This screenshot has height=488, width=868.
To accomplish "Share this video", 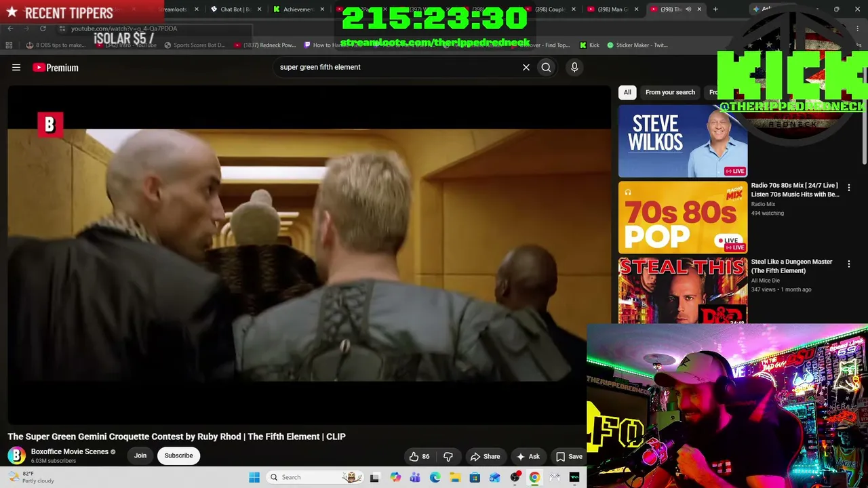I will pyautogui.click(x=486, y=456).
